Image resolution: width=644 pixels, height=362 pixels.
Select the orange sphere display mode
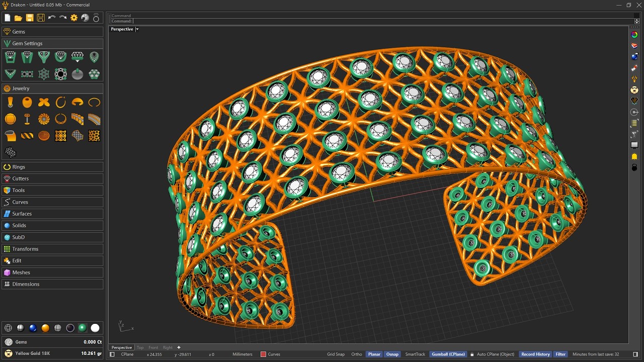pos(45,328)
